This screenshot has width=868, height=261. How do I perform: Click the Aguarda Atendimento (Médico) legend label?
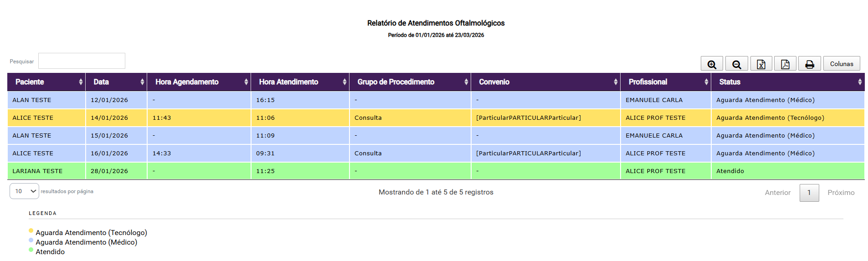point(87,242)
